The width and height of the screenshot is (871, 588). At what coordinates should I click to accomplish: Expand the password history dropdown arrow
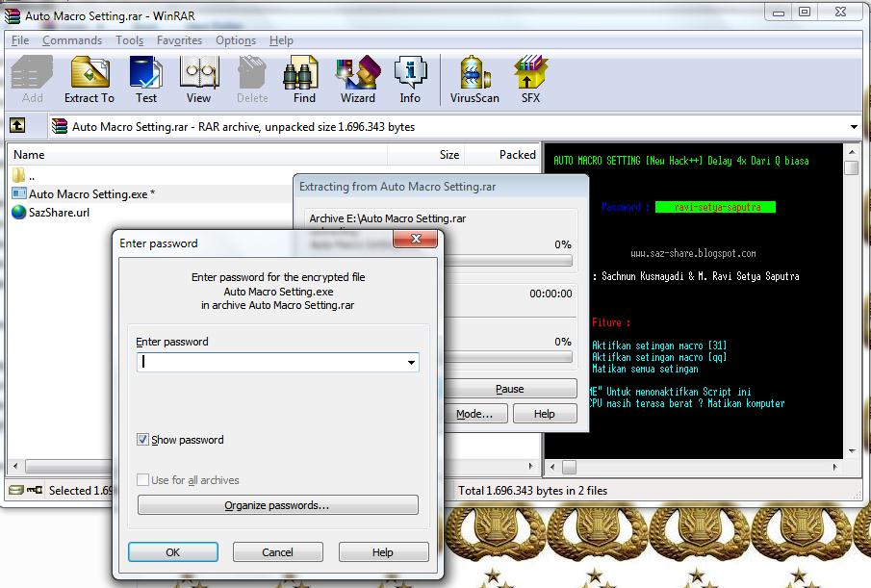(x=411, y=363)
